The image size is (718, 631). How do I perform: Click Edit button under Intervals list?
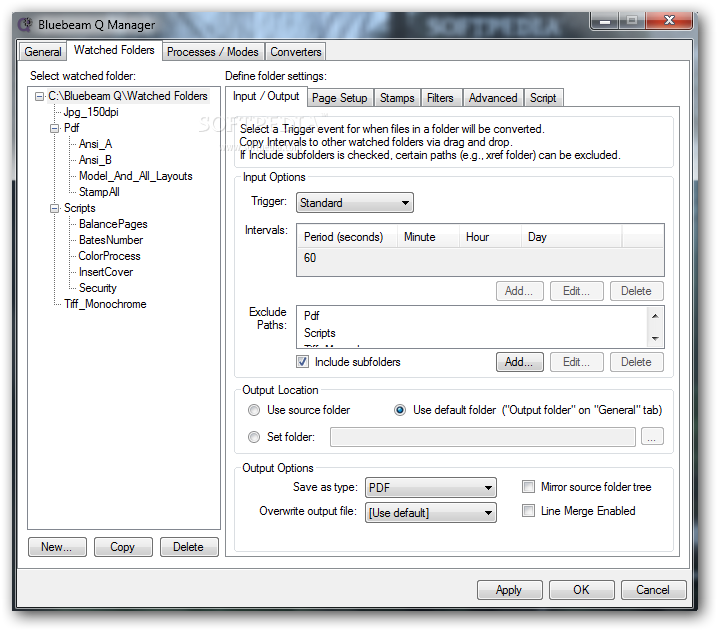[x=577, y=291]
